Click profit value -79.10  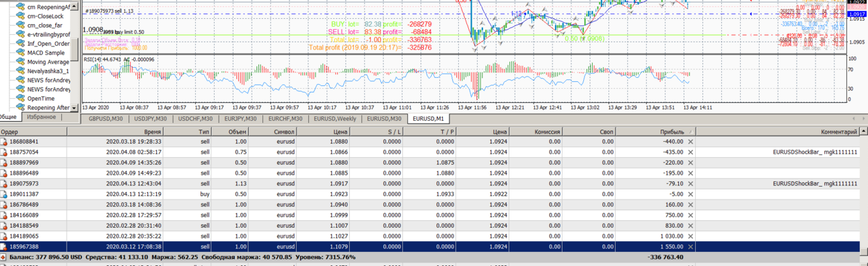[673, 183]
